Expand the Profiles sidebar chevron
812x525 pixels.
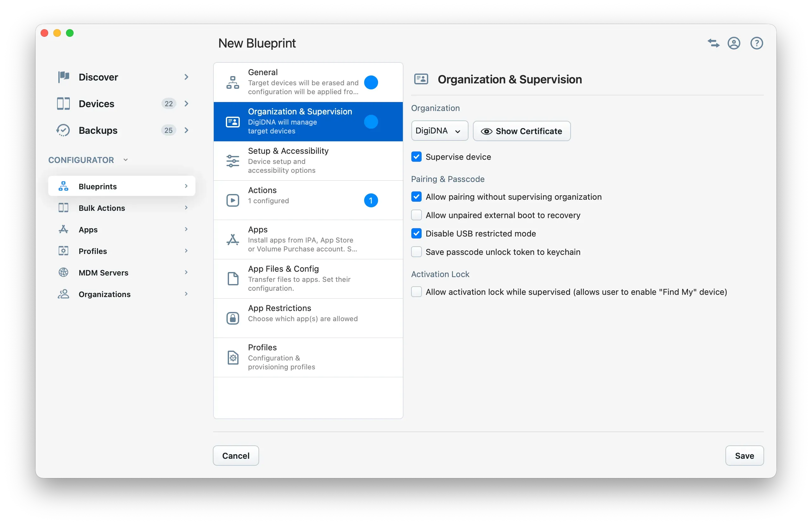(186, 251)
